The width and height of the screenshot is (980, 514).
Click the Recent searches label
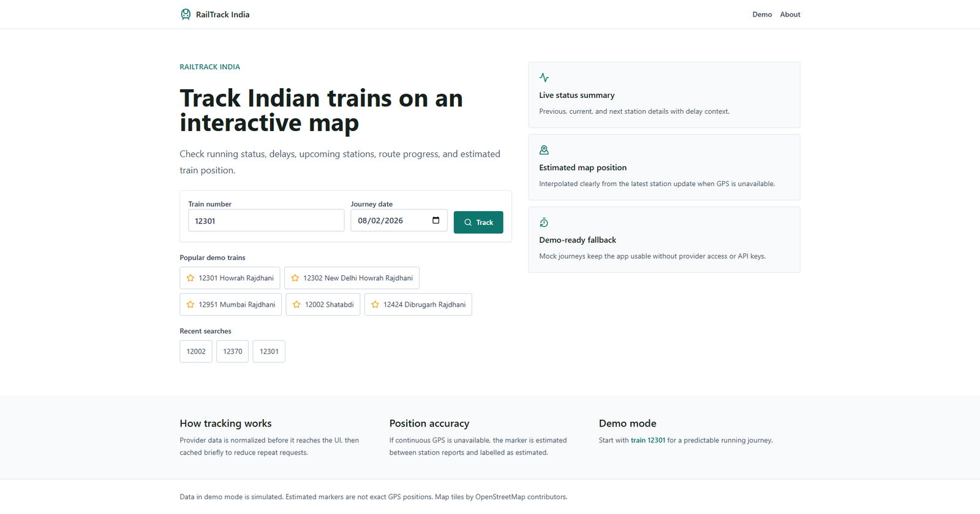205,331
